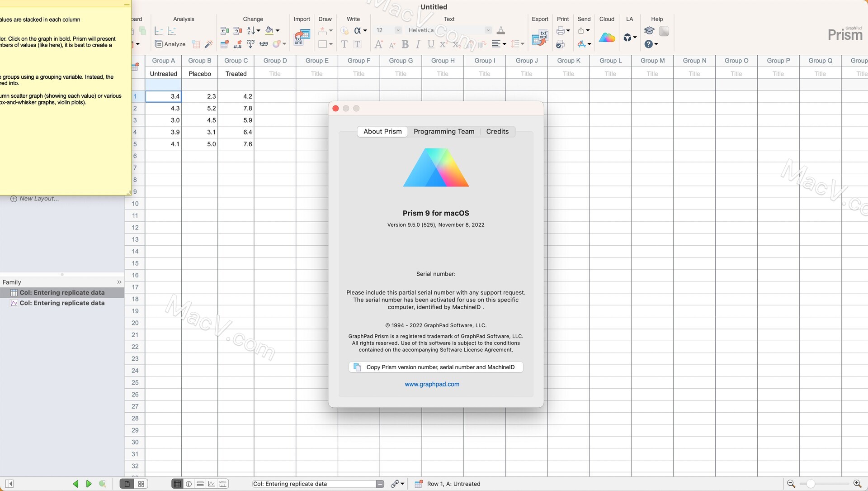Viewport: 868px width, 491px height.
Task: Close the About Prism dialog
Action: 335,108
